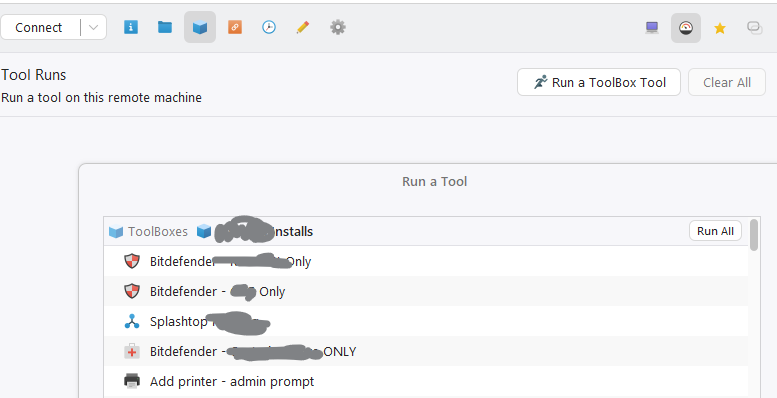
Task: Select the gauge dashboard icon
Action: 686,28
